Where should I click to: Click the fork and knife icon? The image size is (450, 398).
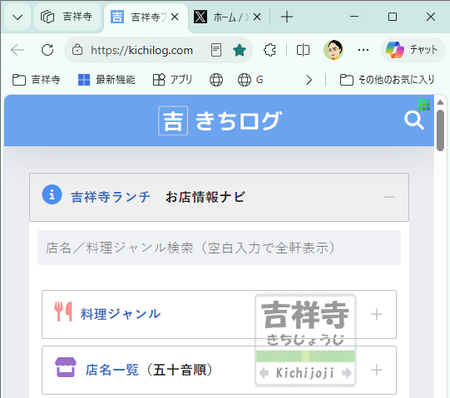coord(63,311)
